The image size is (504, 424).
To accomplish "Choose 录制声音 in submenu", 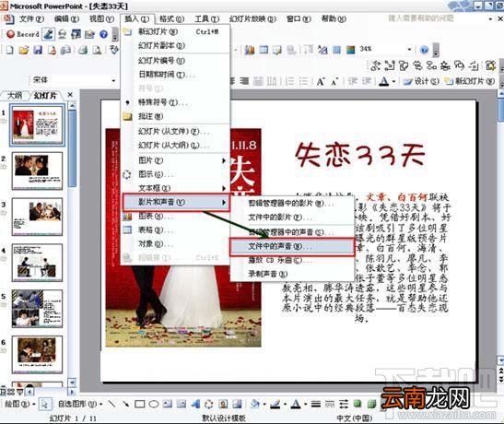I will click(292, 274).
